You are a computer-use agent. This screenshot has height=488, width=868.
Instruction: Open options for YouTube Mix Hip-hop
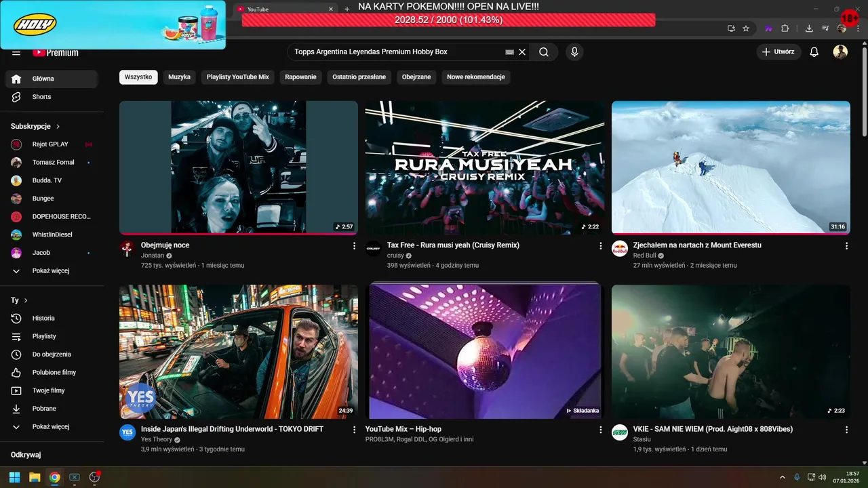600,430
